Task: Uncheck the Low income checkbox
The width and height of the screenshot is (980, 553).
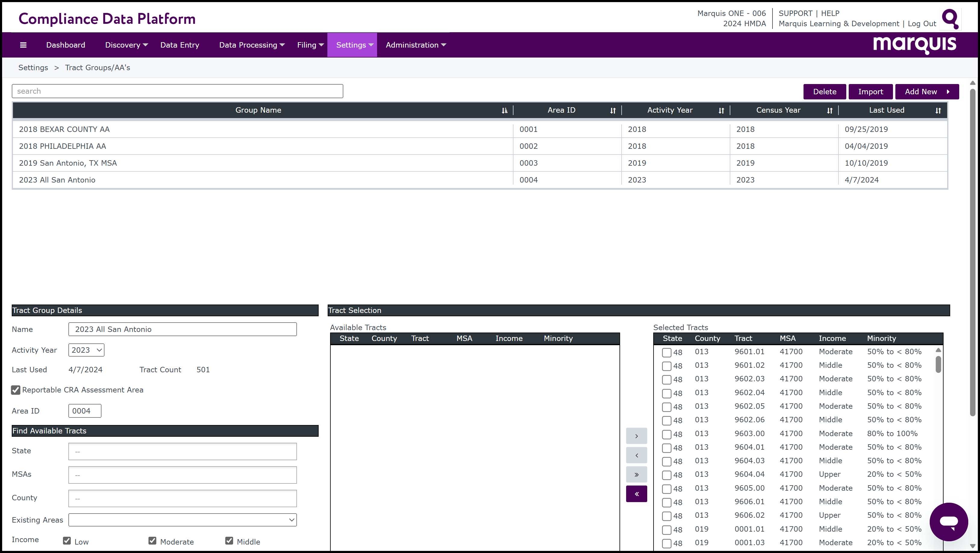Action: [x=67, y=541]
